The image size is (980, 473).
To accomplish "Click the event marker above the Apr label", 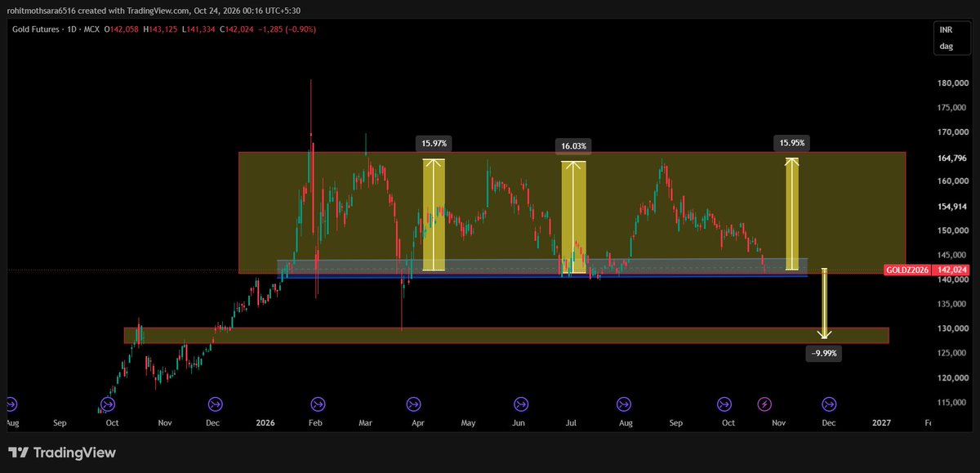I will (412, 404).
